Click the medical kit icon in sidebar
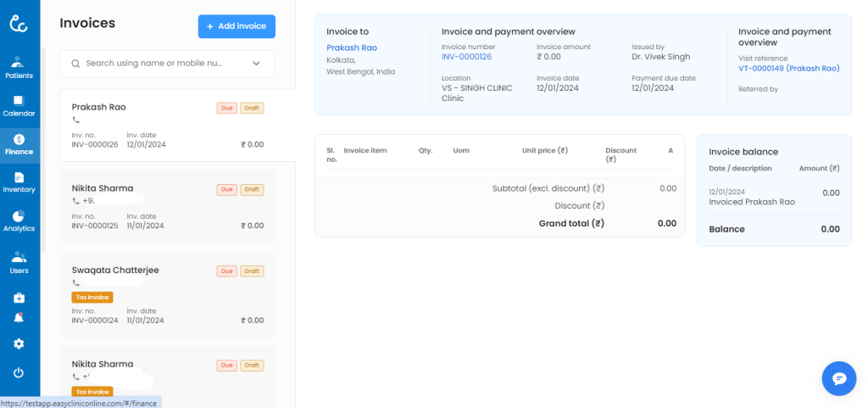Image resolution: width=868 pixels, height=408 pixels. click(x=19, y=298)
